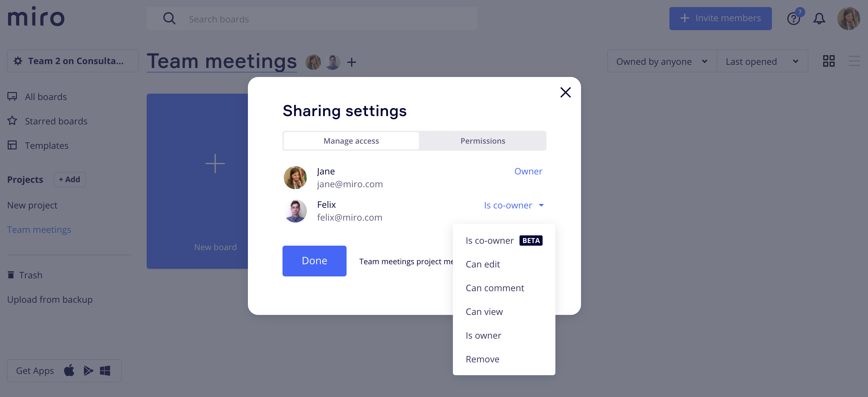Switch to list view layout icon
Viewport: 868px width, 397px height.
[x=854, y=61]
